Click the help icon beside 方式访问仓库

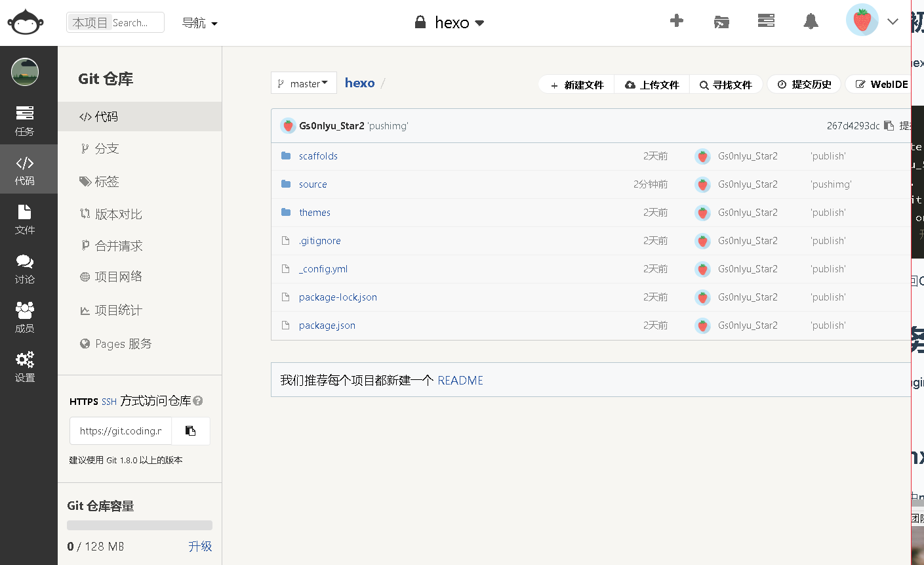(x=198, y=401)
